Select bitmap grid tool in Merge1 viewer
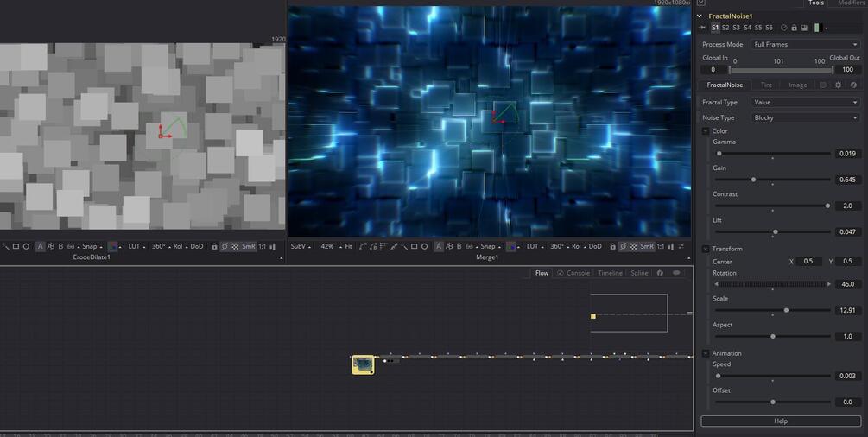The width and height of the screenshot is (868, 437). click(x=383, y=246)
